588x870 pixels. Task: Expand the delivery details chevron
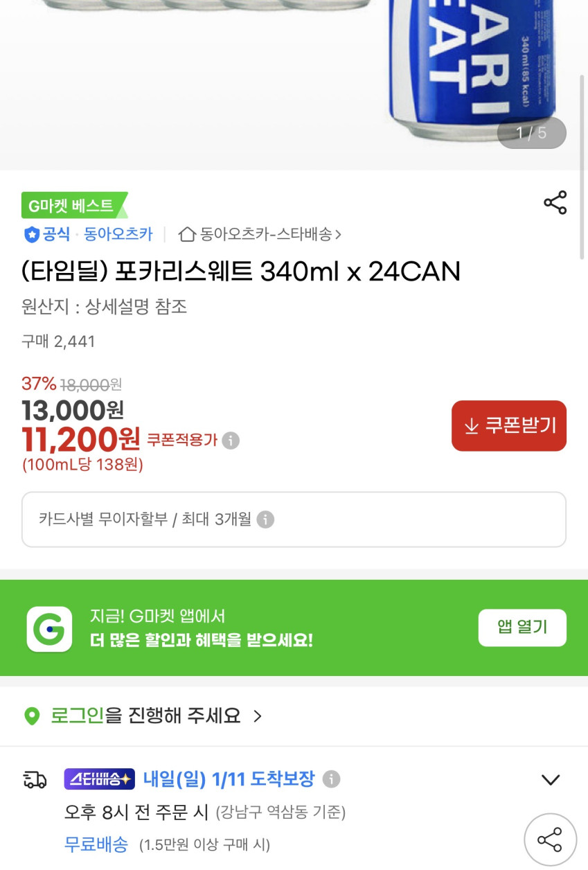click(x=550, y=780)
